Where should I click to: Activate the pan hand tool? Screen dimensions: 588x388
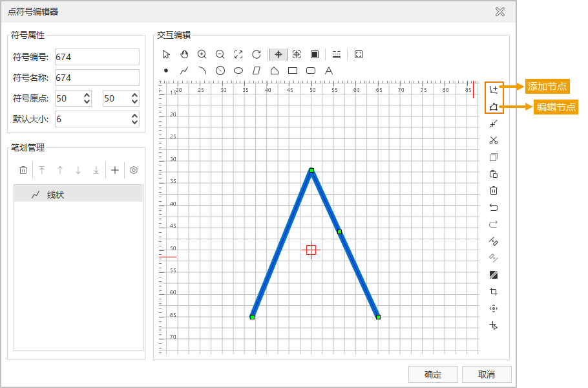click(184, 54)
